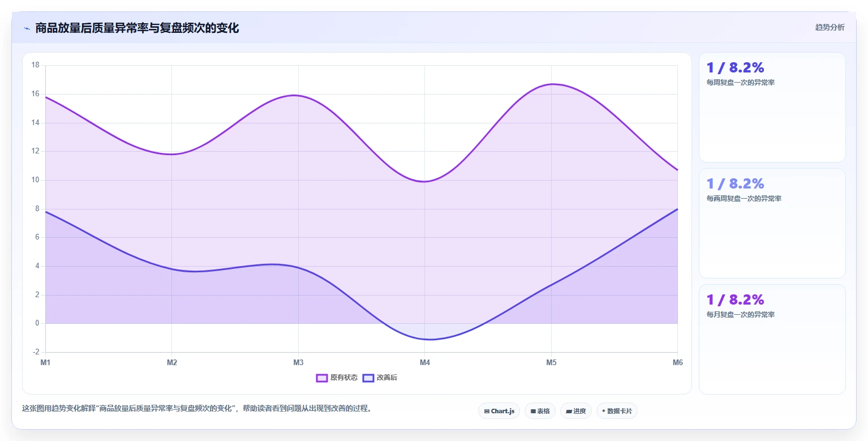The height and width of the screenshot is (441, 868).
Task: Select the Chart.js tag chip
Action: click(x=499, y=411)
